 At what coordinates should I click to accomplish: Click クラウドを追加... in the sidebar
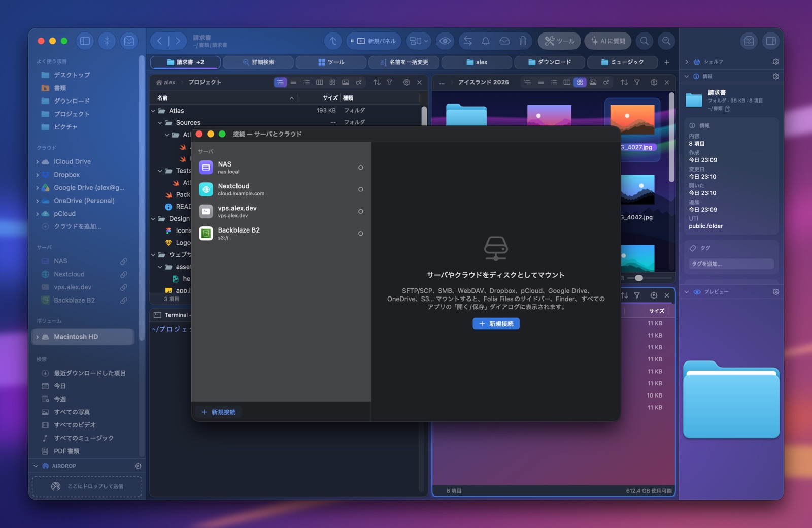pos(77,227)
